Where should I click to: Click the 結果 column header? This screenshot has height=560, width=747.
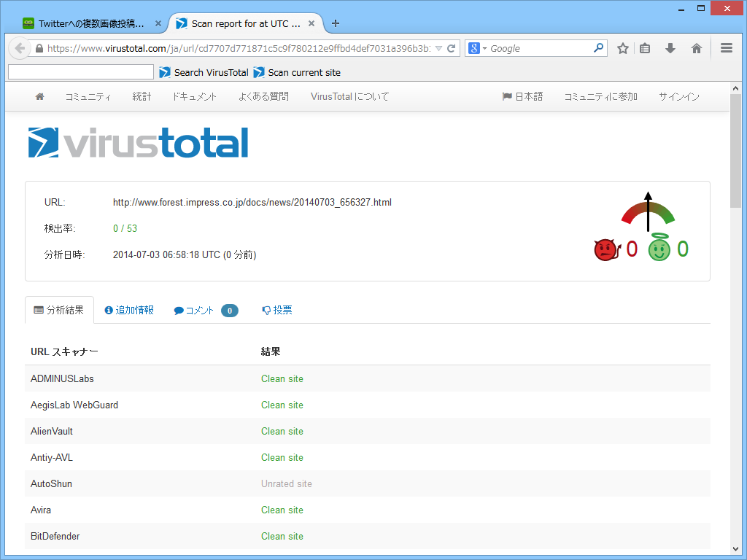(x=271, y=351)
